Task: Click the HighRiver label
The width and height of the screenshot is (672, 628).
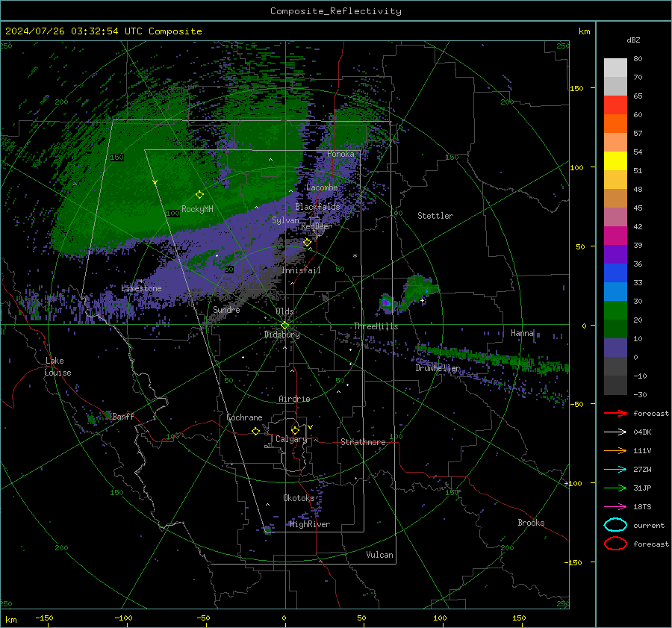Action: coord(309,524)
